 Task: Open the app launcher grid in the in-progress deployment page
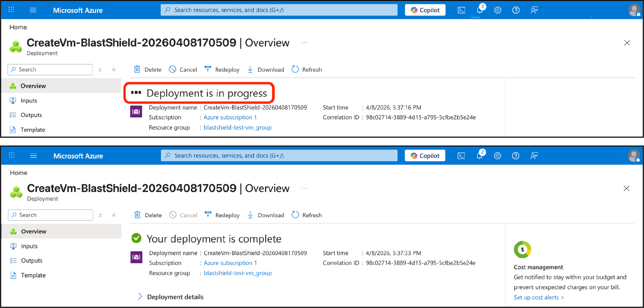12,10
